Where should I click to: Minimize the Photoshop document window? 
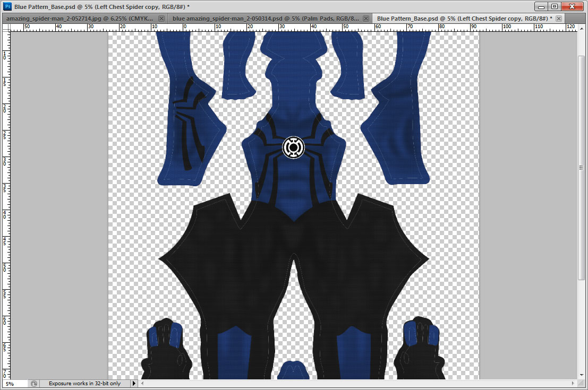pyautogui.click(x=541, y=6)
